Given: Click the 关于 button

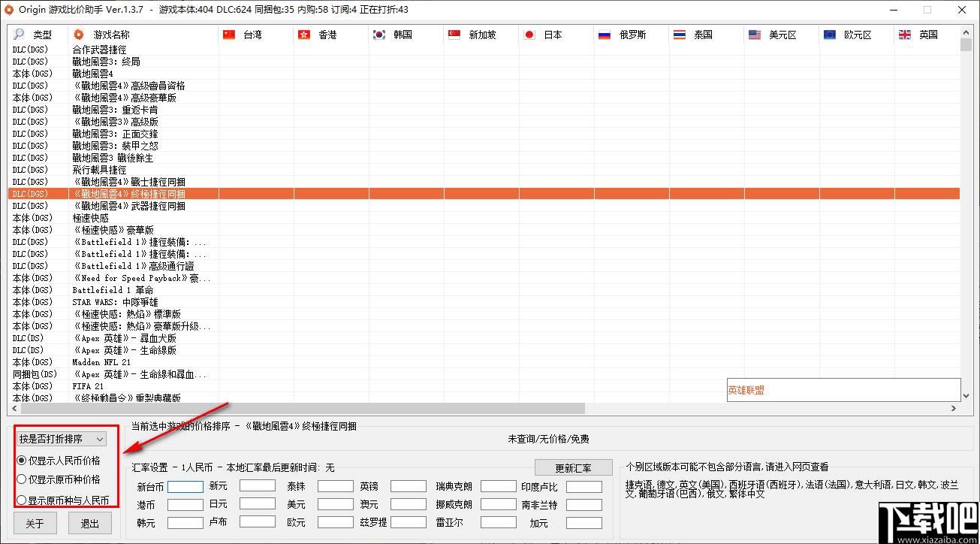Looking at the screenshot, I should point(35,523).
